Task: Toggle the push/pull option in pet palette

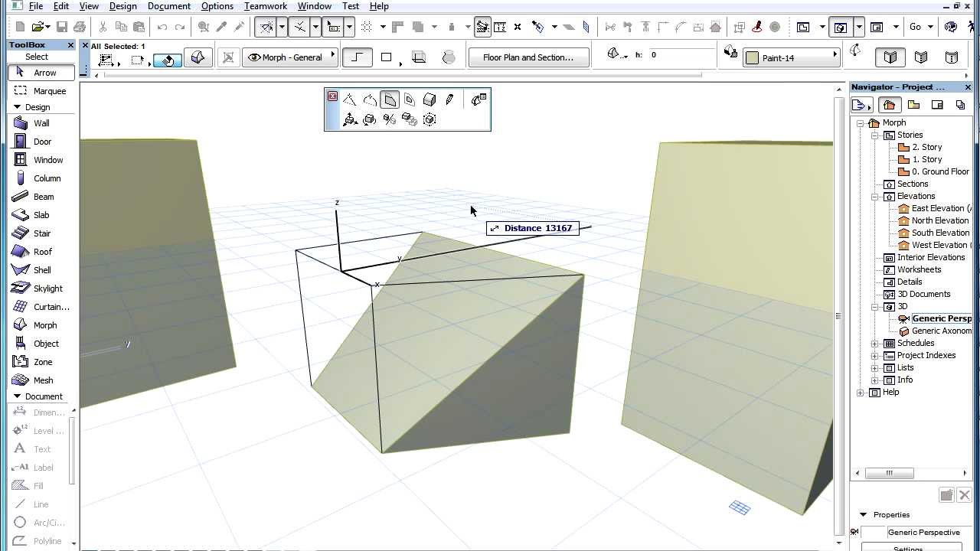Action: pyautogui.click(x=390, y=99)
